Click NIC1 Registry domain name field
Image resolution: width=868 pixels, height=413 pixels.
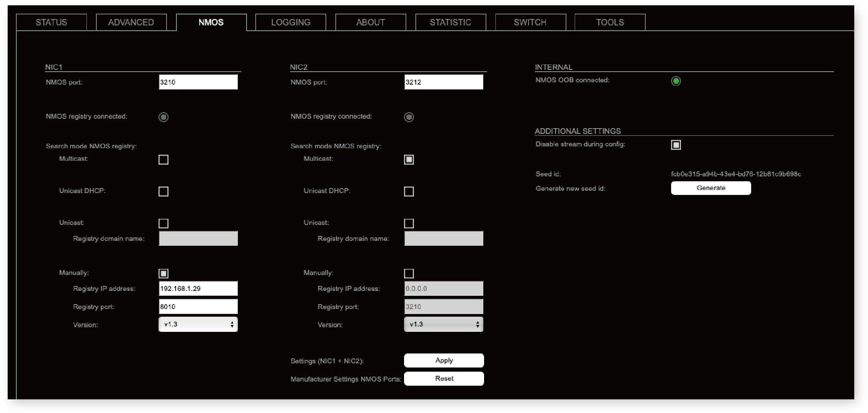click(198, 239)
